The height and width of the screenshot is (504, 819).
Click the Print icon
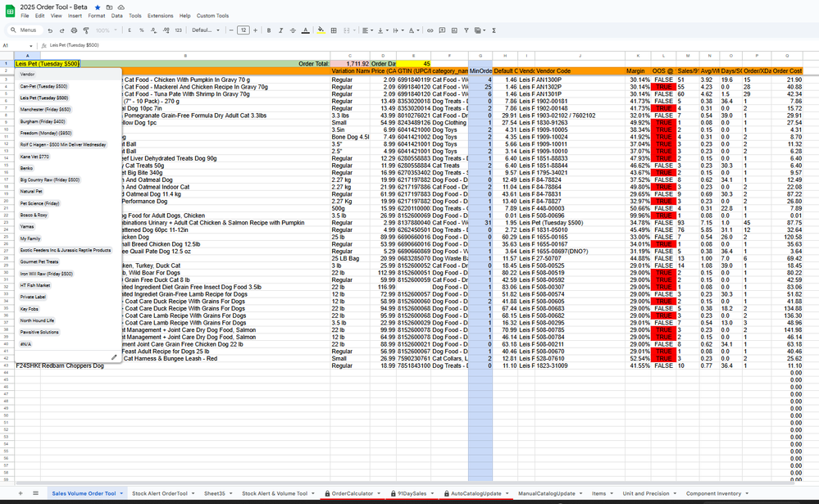[x=73, y=30]
